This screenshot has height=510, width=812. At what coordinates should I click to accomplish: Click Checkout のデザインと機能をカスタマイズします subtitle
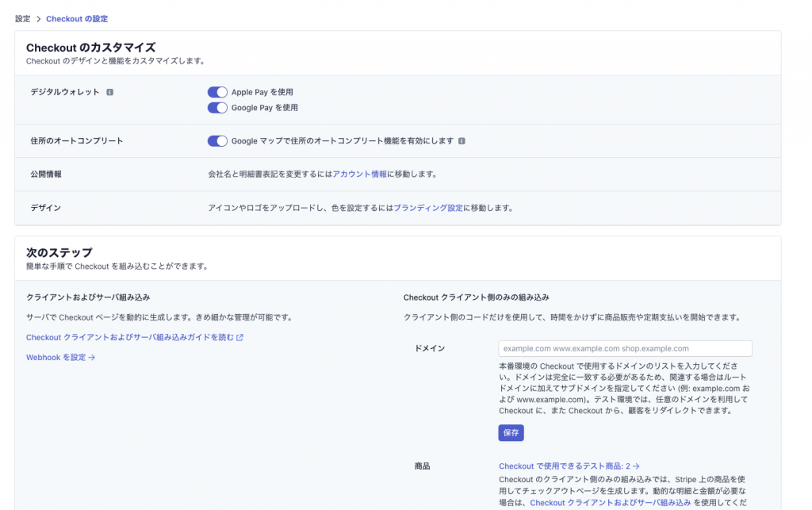pyautogui.click(x=117, y=60)
